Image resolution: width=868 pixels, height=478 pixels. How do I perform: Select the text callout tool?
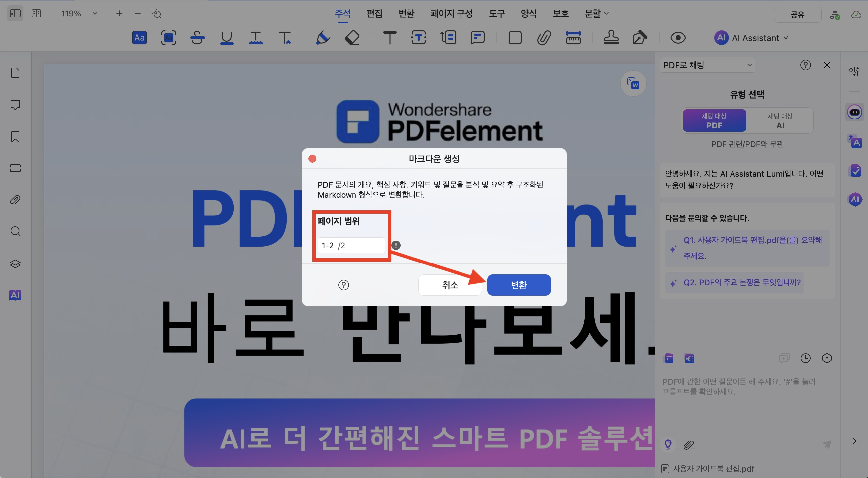(448, 38)
